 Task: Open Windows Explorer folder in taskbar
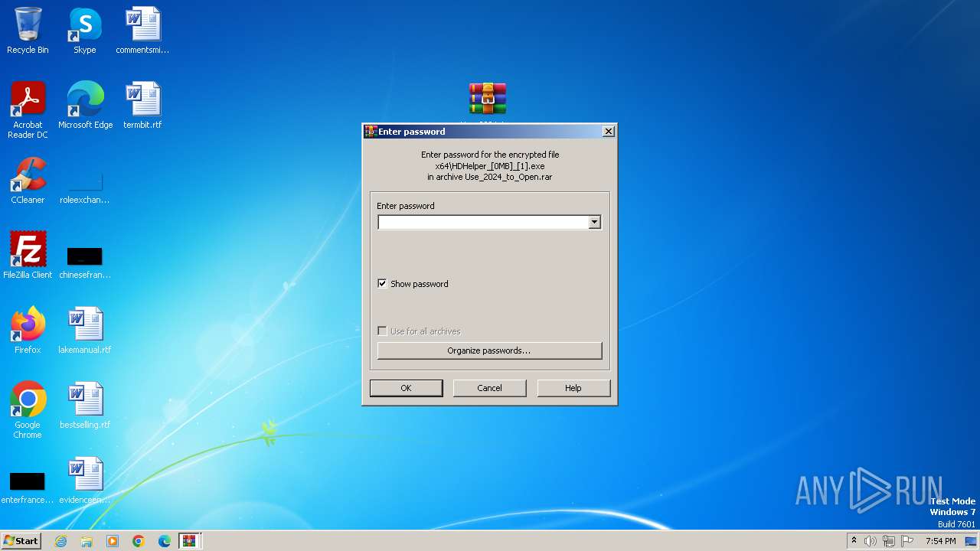[87, 541]
